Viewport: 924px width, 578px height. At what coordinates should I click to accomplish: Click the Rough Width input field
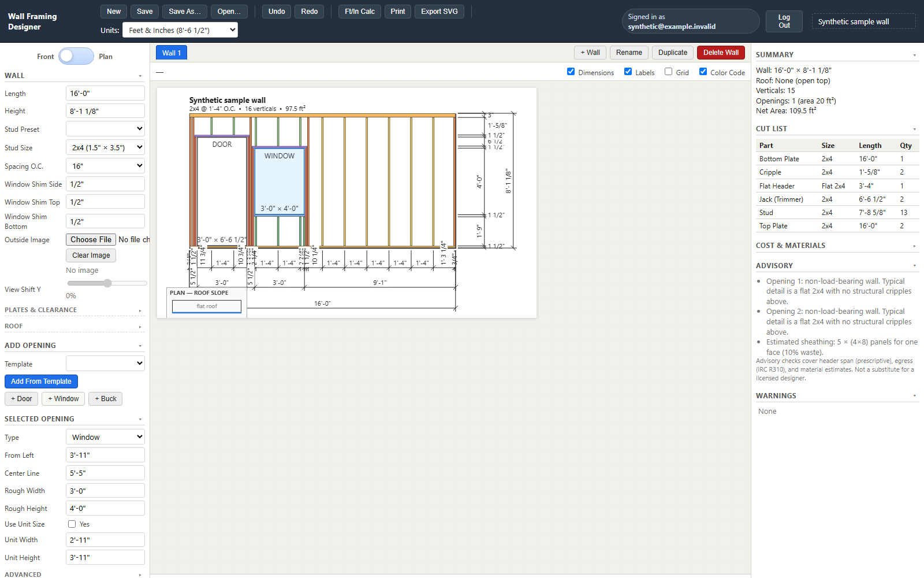(x=105, y=491)
